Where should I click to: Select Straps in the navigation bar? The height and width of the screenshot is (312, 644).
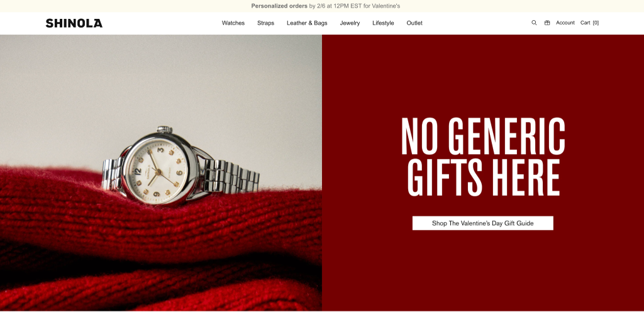[266, 23]
